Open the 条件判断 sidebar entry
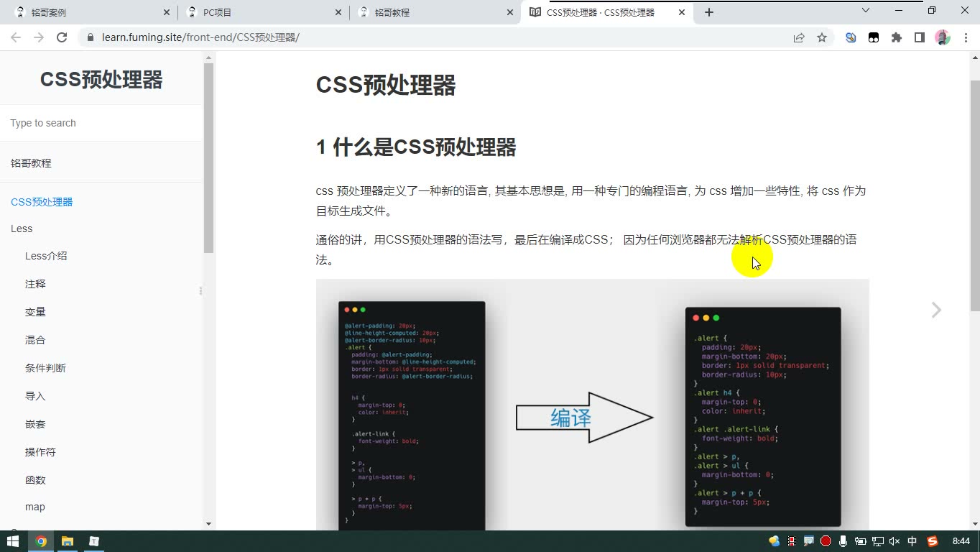The width and height of the screenshot is (980, 552). coord(45,368)
